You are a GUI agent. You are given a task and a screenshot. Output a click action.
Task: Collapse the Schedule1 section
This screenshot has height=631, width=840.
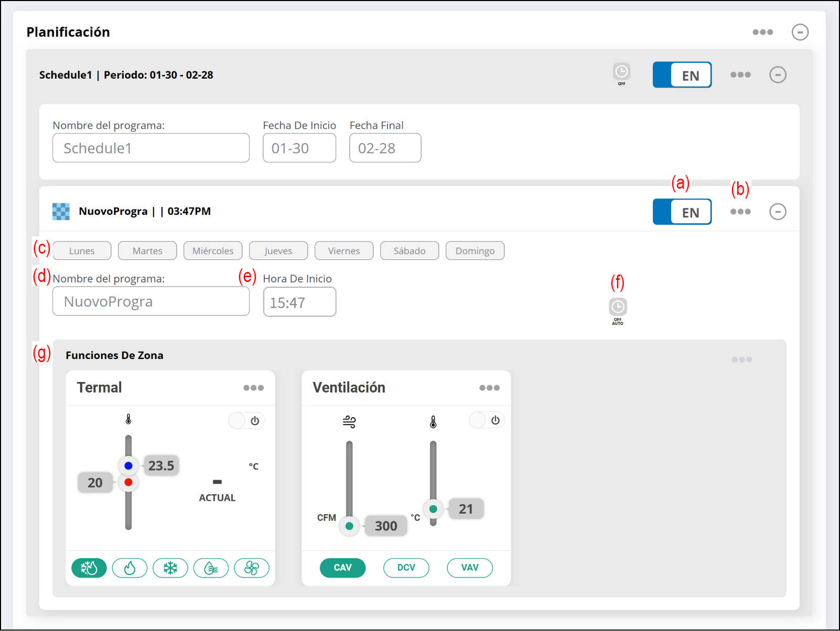pyautogui.click(x=777, y=75)
